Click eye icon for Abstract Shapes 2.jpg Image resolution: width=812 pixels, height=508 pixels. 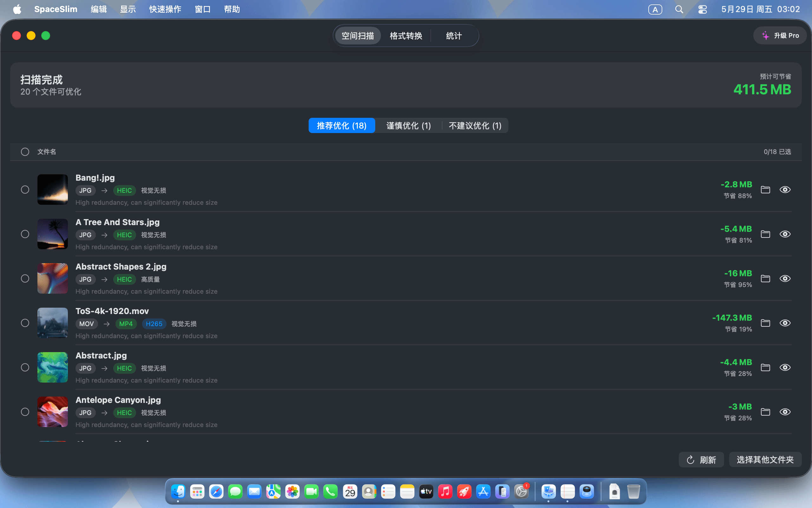click(785, 278)
